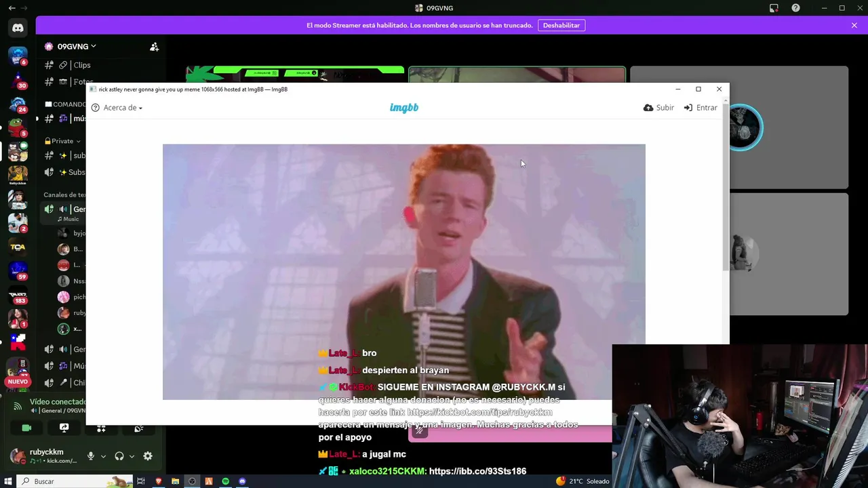Click the NUEVO unread badge
Viewport: 868px width, 488px height.
click(x=18, y=382)
